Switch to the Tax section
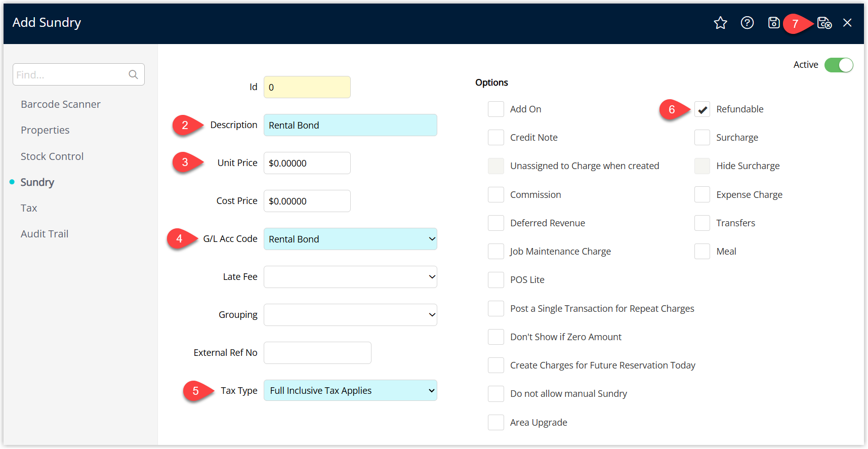 point(29,208)
